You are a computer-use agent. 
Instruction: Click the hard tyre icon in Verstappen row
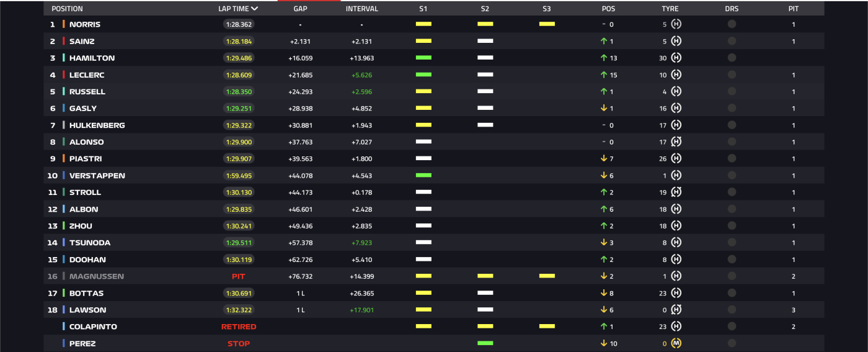coord(676,175)
